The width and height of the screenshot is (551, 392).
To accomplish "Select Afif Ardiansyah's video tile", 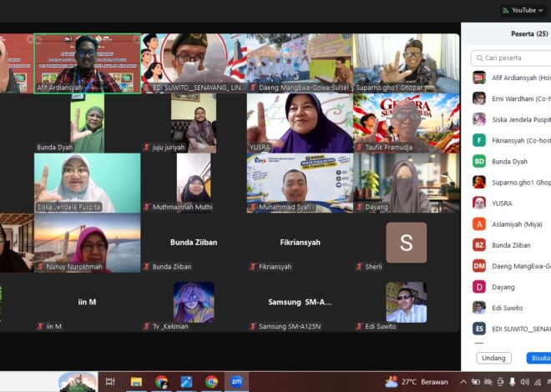I will coord(87,63).
